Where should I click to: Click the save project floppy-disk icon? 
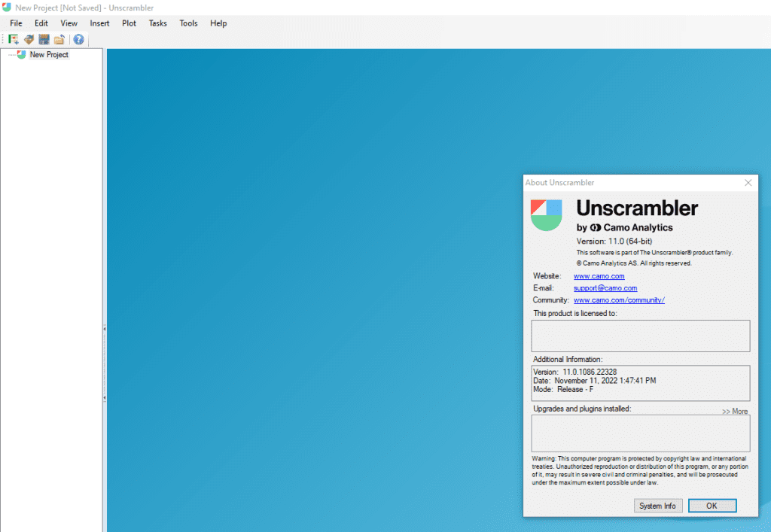coord(44,39)
